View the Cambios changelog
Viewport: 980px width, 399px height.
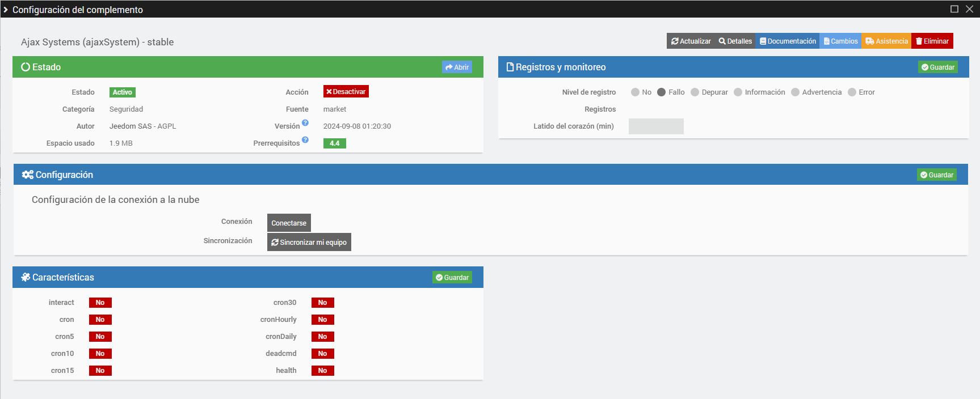tap(840, 41)
